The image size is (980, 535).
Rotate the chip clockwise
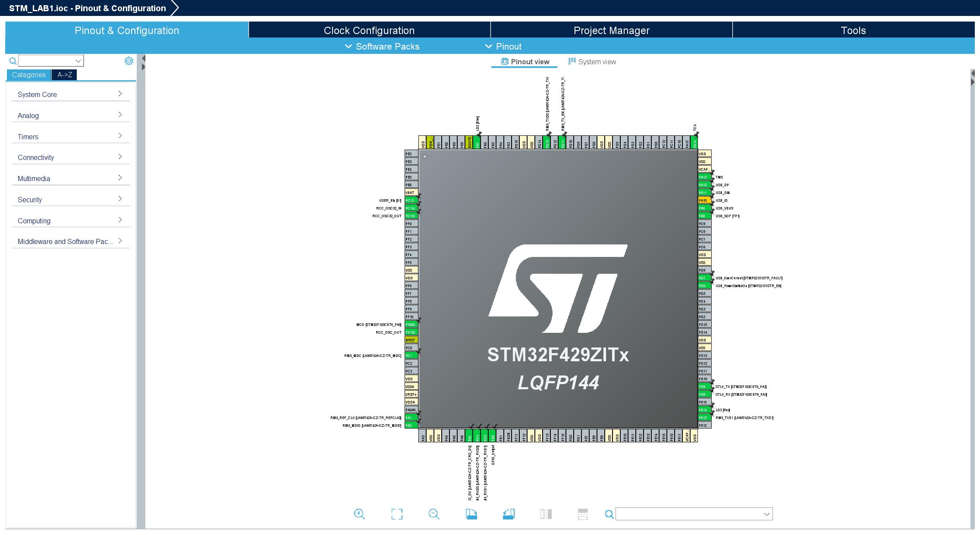pyautogui.click(x=471, y=514)
